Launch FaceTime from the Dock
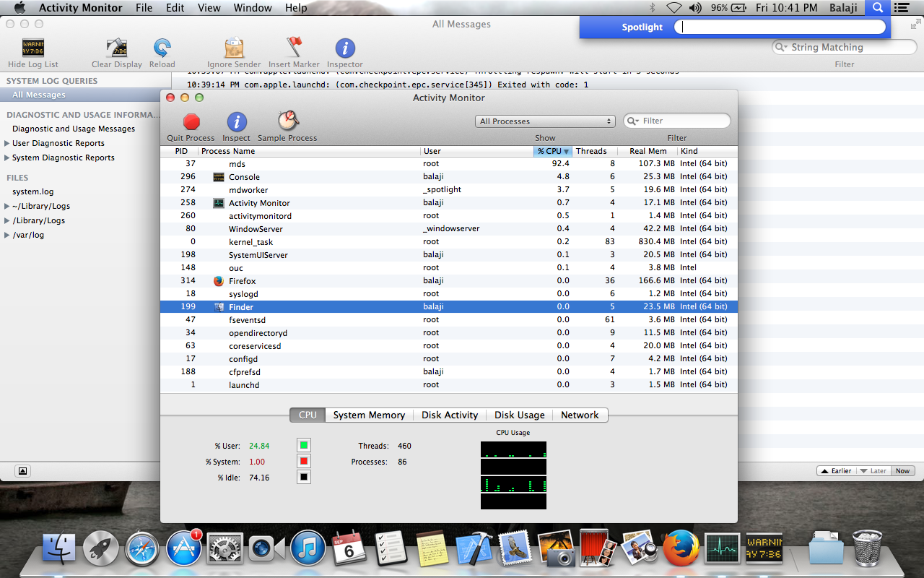Viewport: 924px width, 578px height. pyautogui.click(x=266, y=549)
